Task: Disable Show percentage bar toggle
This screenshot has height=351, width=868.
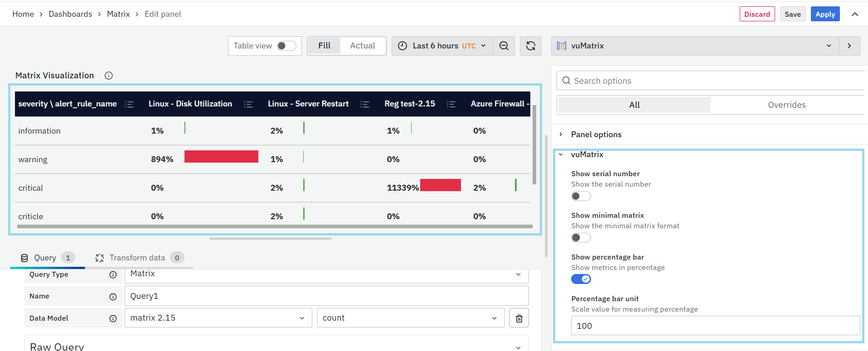Action: tap(581, 279)
